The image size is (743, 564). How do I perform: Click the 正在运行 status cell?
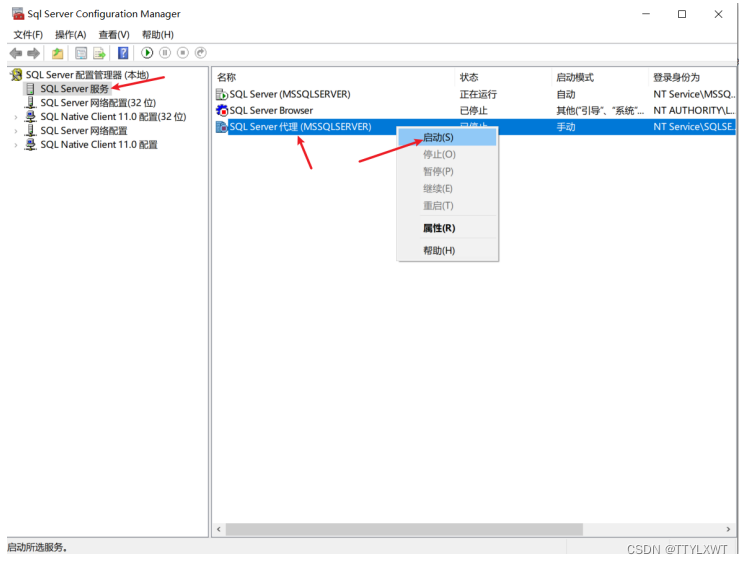point(478,94)
